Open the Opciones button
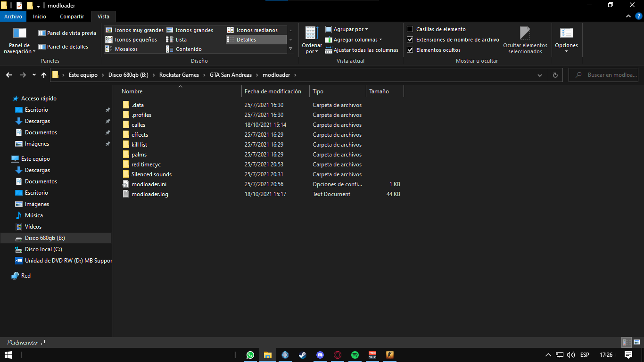This screenshot has height=362, width=644. (566, 40)
